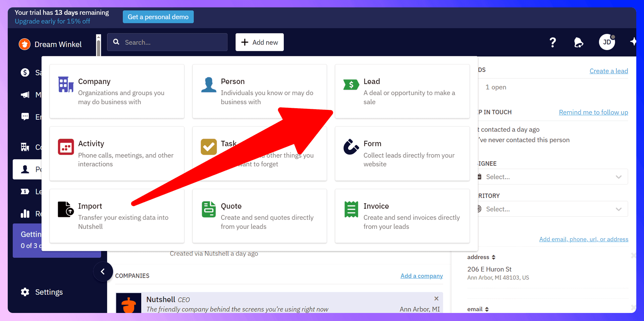644x321 pixels.
Task: Click the magnifier icon in the search bar
Action: 116,42
